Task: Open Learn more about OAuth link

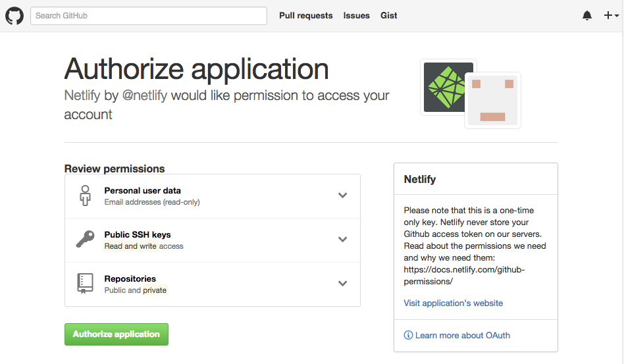Action: point(462,336)
